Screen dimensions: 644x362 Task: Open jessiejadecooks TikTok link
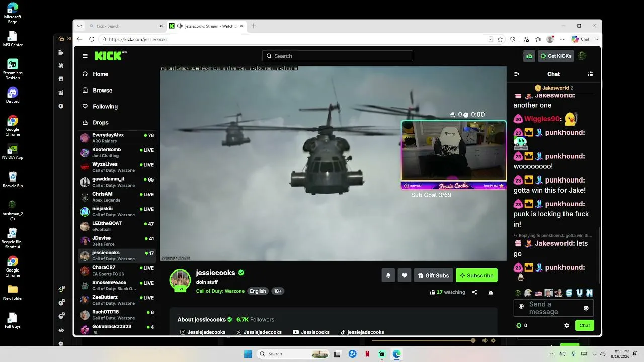(x=362, y=332)
